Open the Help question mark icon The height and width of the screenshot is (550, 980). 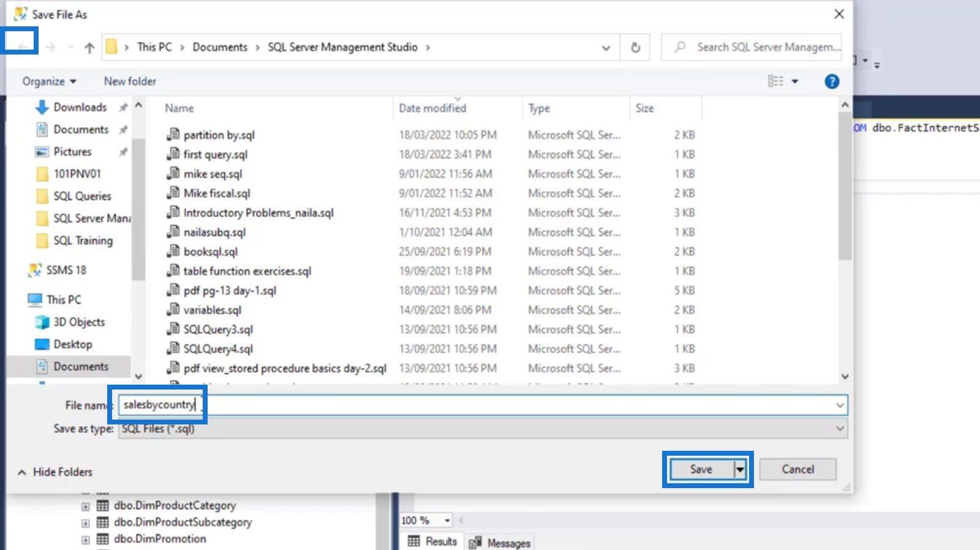(x=832, y=81)
